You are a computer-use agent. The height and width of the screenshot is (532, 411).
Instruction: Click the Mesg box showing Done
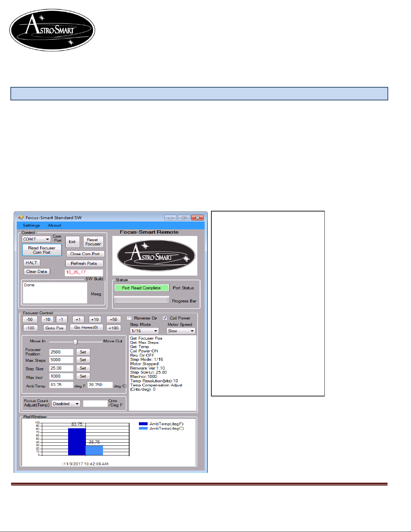coord(55,293)
